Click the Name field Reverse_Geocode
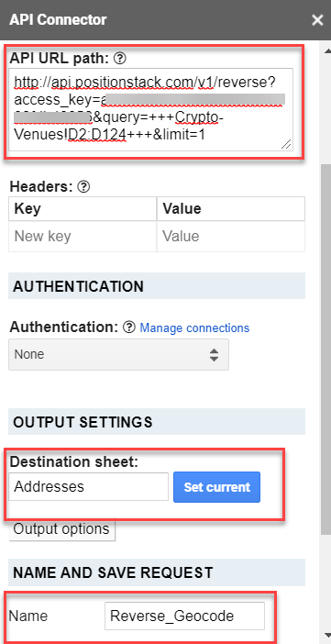Screen dimensions: 331x644 [184, 616]
